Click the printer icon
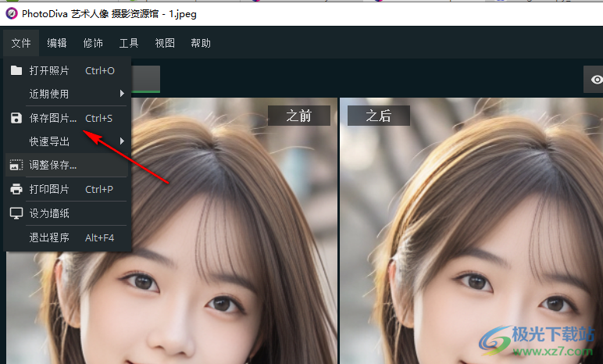This screenshot has width=603, height=364. [16, 189]
